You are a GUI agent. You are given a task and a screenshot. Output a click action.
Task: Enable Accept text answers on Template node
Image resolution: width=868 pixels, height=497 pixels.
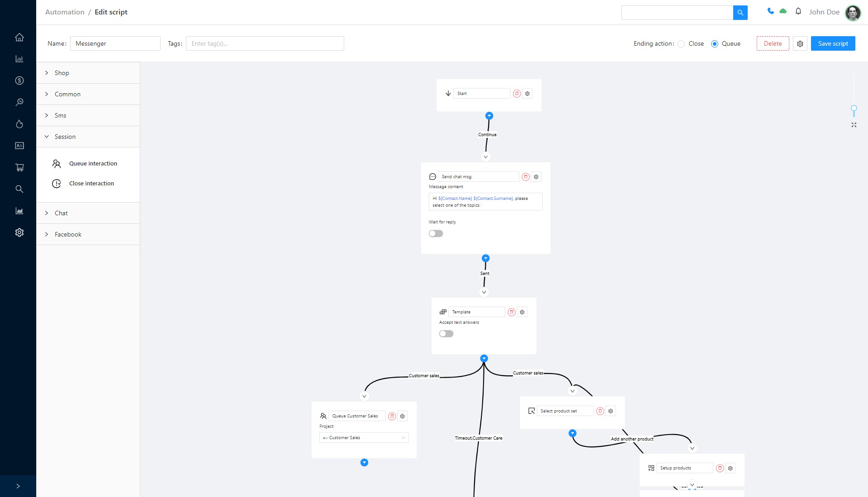coord(446,333)
